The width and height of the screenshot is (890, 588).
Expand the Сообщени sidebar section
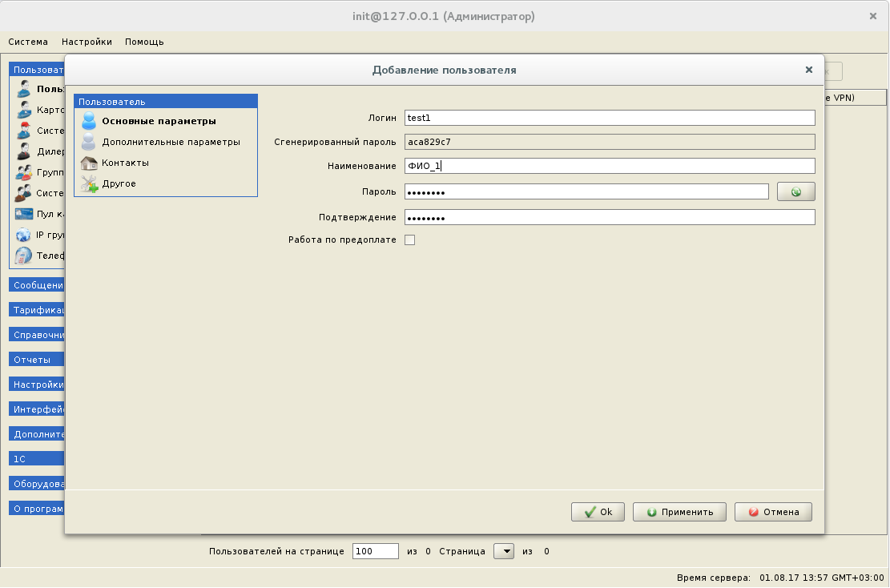coord(36,285)
